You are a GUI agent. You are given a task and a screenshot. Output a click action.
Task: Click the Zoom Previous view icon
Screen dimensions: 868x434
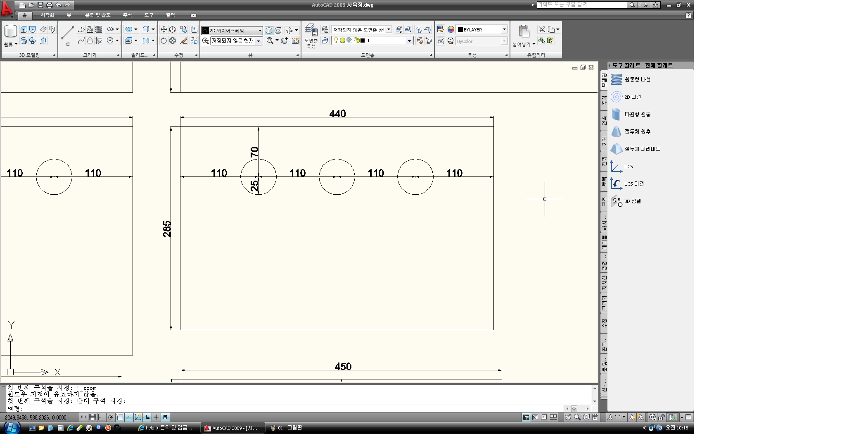click(x=206, y=41)
